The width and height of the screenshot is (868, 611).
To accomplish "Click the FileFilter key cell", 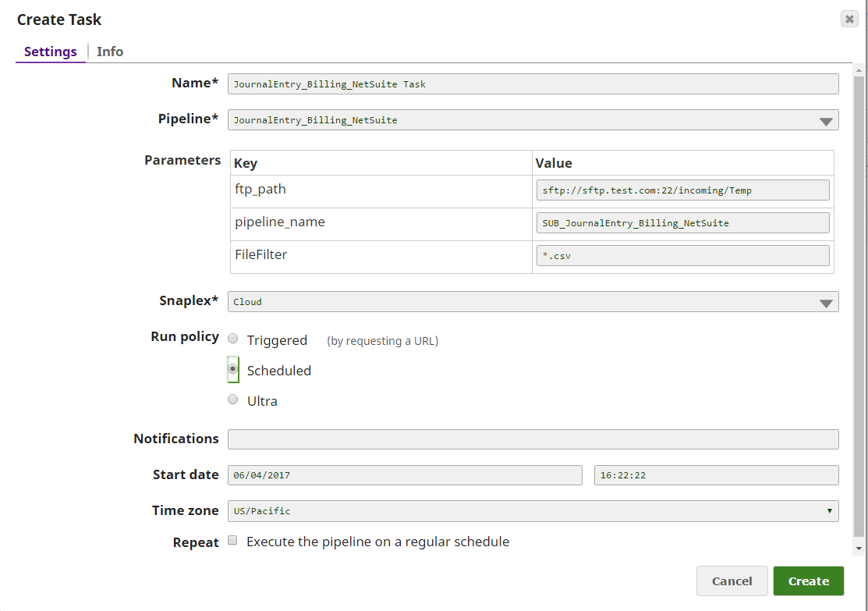I will tap(381, 257).
